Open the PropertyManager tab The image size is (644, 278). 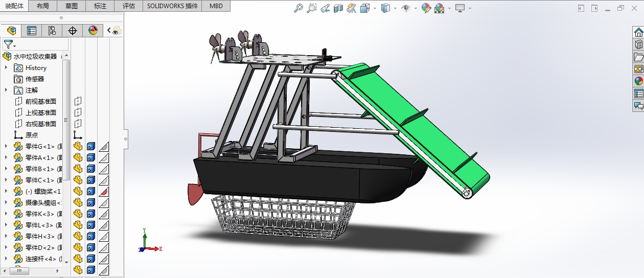32,31
